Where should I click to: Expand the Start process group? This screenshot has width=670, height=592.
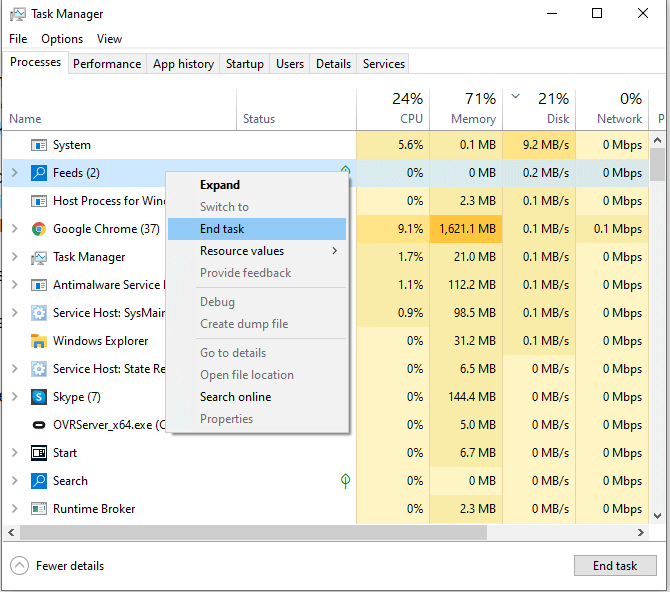coord(15,453)
